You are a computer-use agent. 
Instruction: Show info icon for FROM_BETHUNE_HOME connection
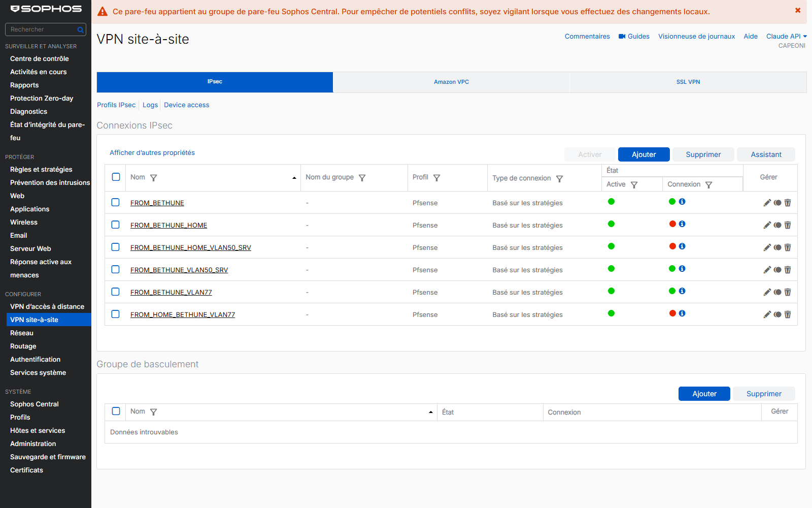(x=682, y=224)
